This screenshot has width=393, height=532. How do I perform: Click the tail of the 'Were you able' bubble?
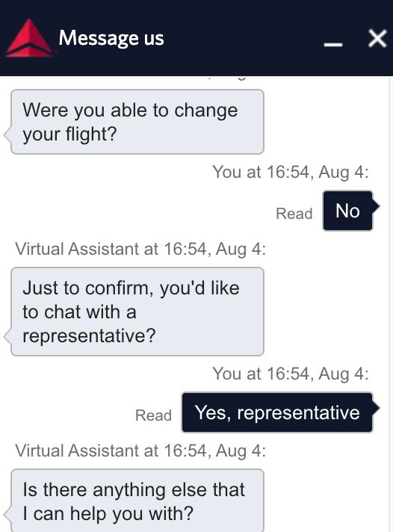(x=7, y=135)
